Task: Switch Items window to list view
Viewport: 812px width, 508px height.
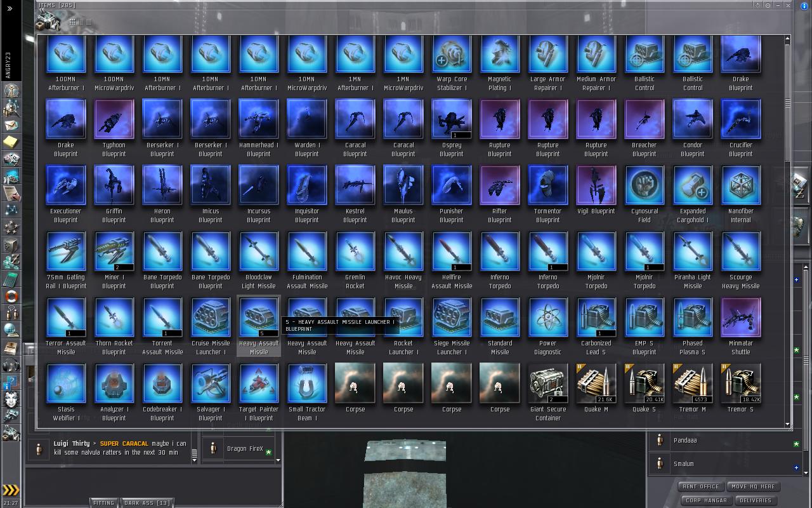Action: [x=88, y=22]
